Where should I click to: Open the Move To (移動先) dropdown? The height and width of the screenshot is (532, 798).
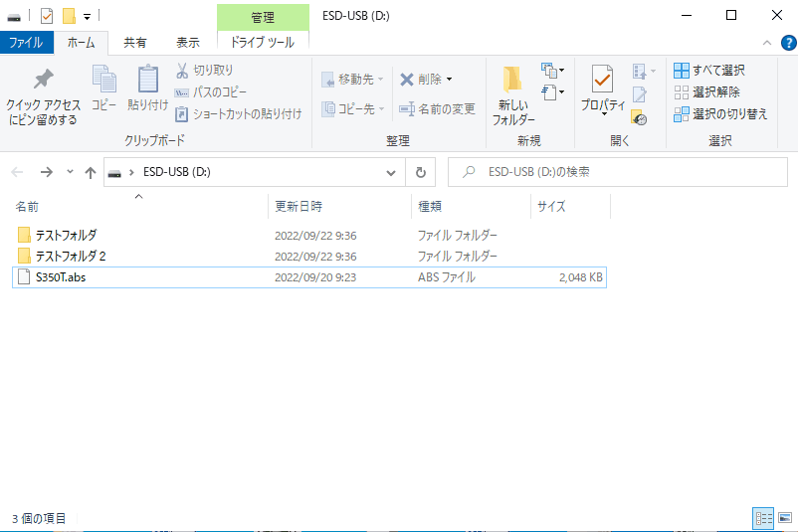(x=352, y=80)
